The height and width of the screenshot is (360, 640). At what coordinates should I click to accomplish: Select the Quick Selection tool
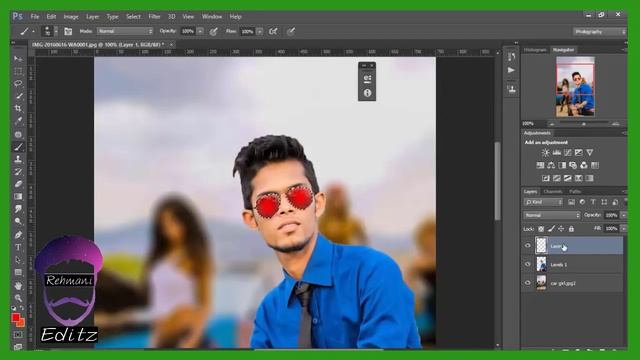pos(18,96)
